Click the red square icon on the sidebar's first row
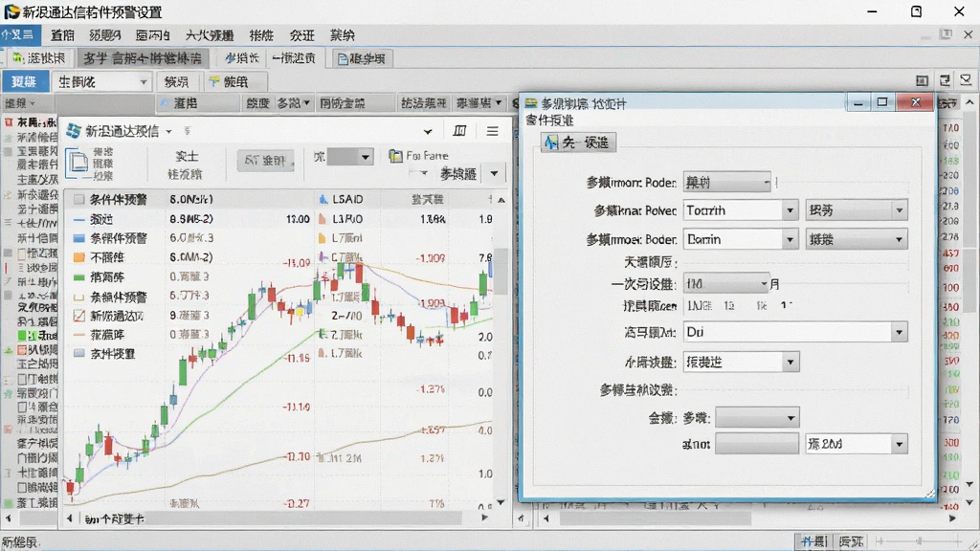 (8, 122)
